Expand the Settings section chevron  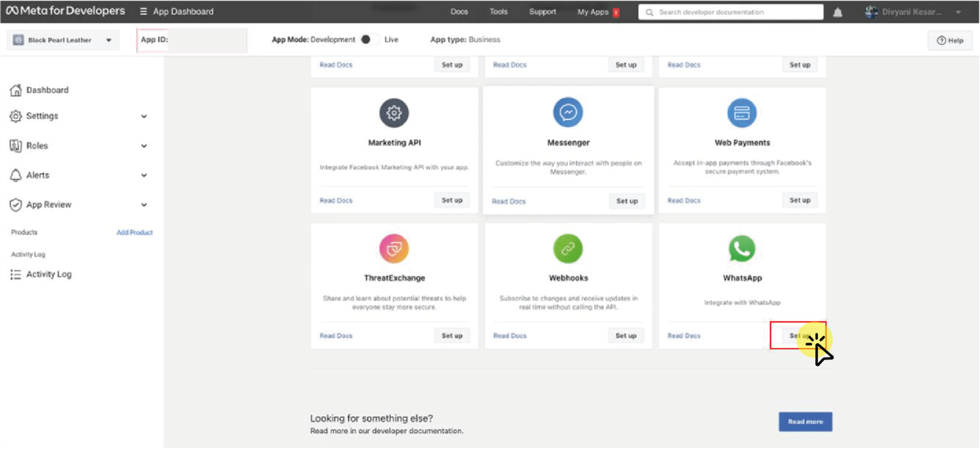point(144,116)
